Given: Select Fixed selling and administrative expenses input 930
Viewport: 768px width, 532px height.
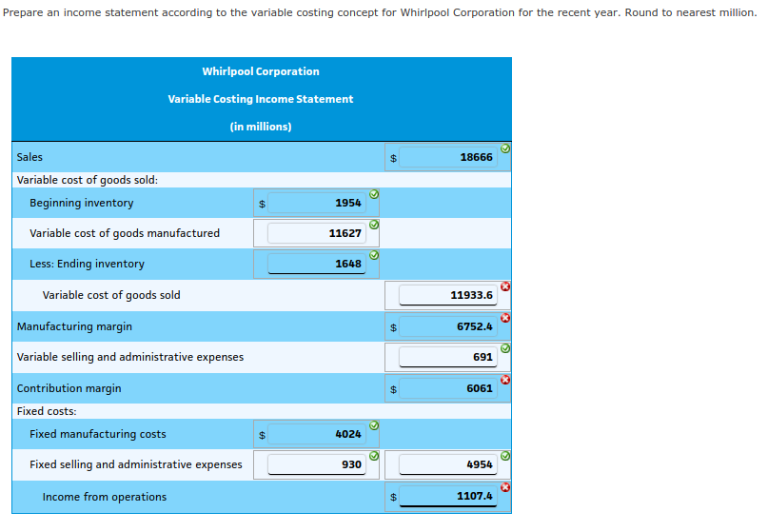Looking at the screenshot, I should (316, 464).
